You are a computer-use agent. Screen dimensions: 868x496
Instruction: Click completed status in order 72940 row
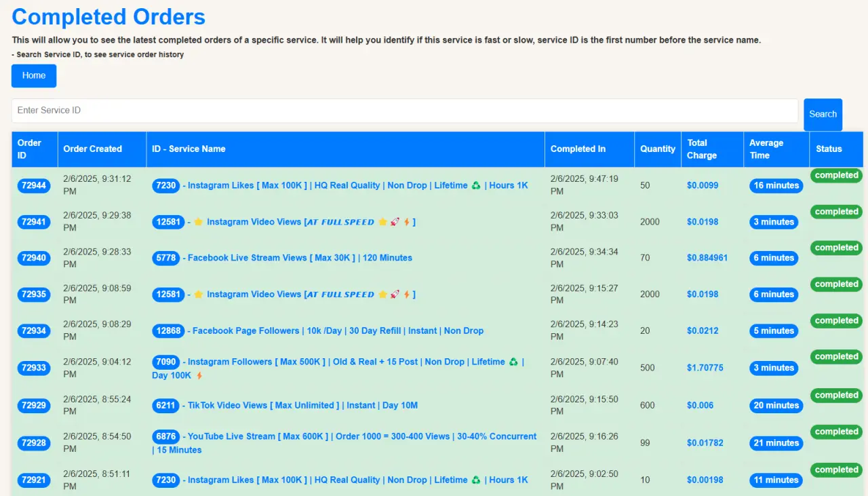pos(836,248)
